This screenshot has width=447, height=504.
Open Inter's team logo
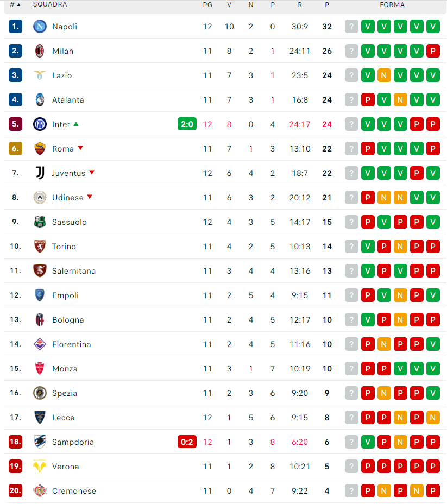point(40,124)
